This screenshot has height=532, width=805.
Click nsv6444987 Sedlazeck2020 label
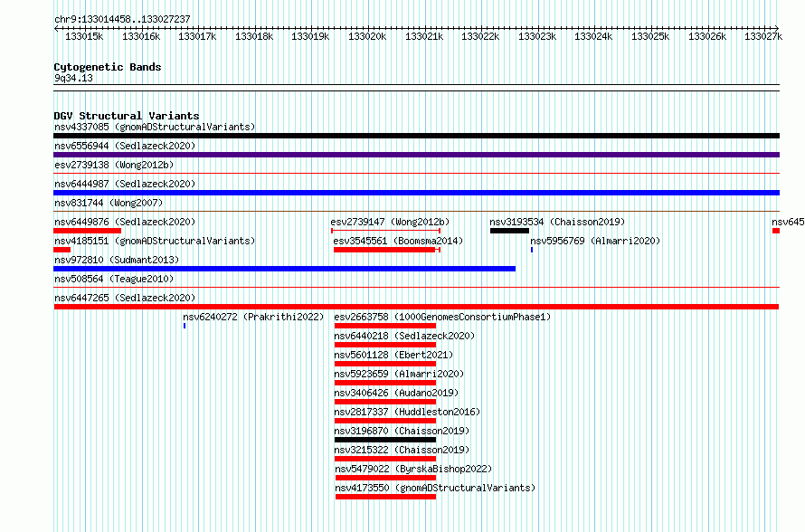(125, 184)
